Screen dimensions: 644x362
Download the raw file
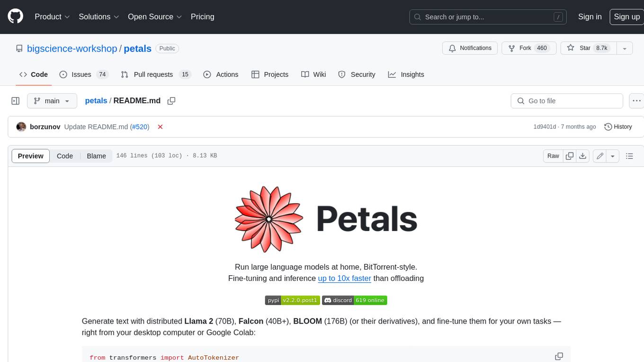tap(583, 156)
